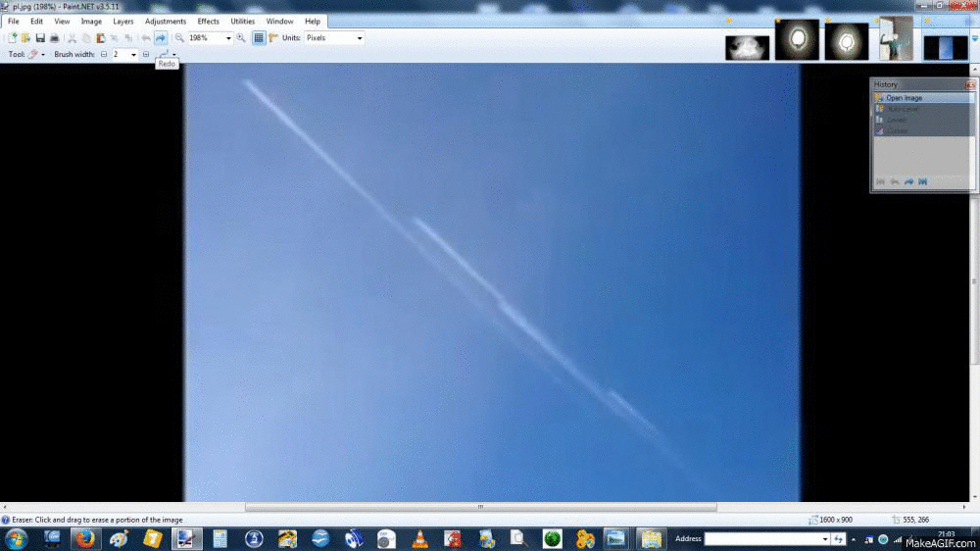This screenshot has height=551, width=980.
Task: Launch Firefox from the taskbar
Action: [x=86, y=538]
